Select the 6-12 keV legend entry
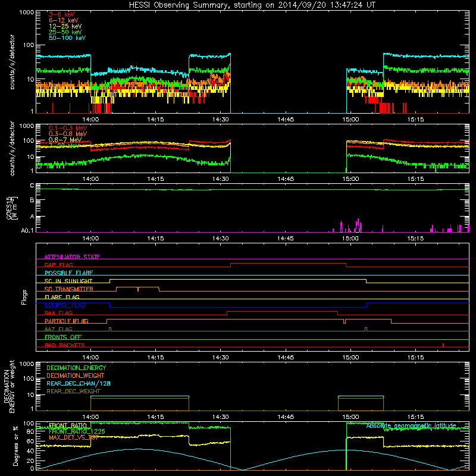This screenshot has height=476, width=476. tap(64, 20)
